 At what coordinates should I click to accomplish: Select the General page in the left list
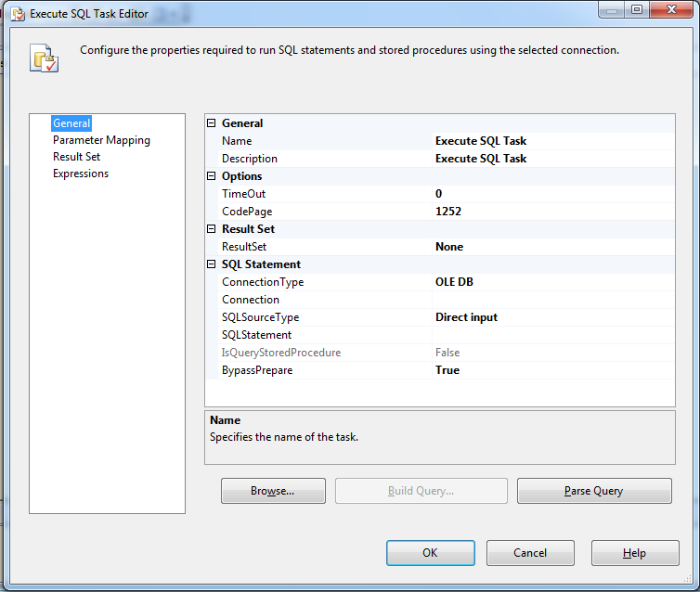(x=71, y=123)
